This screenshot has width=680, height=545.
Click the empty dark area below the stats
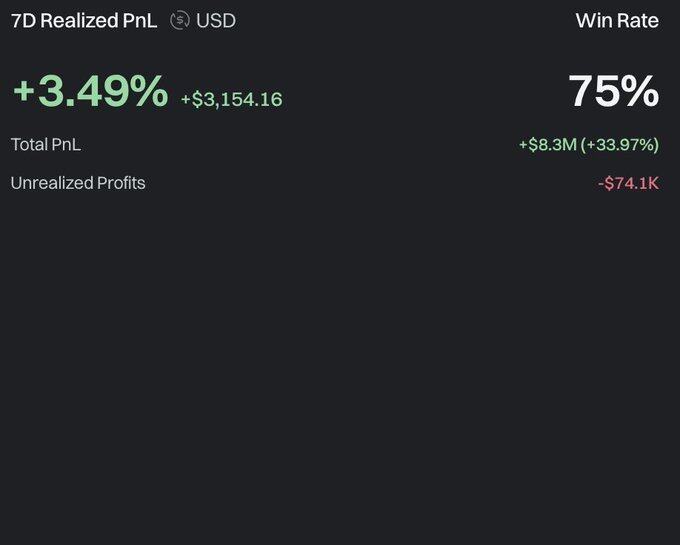(340, 369)
